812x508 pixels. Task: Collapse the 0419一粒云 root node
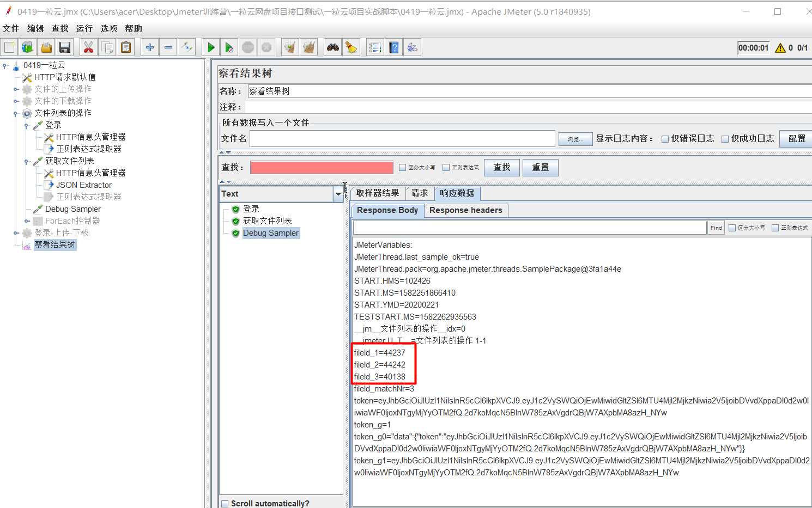[5, 65]
